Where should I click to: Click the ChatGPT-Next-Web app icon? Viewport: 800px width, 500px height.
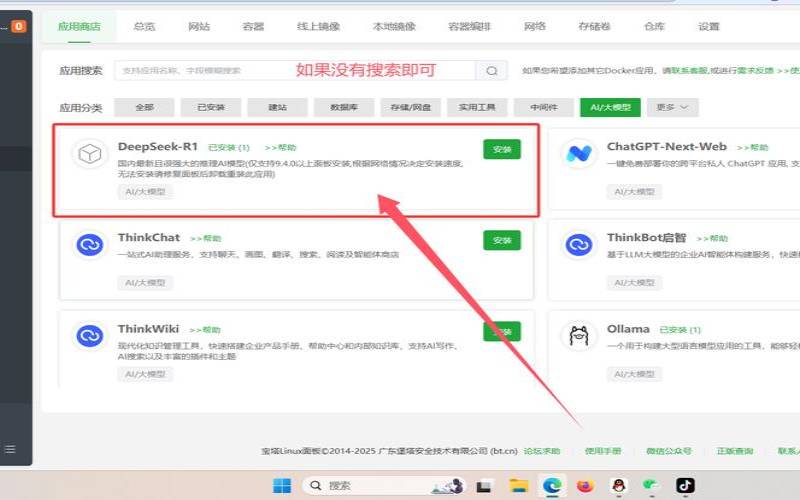pyautogui.click(x=578, y=154)
